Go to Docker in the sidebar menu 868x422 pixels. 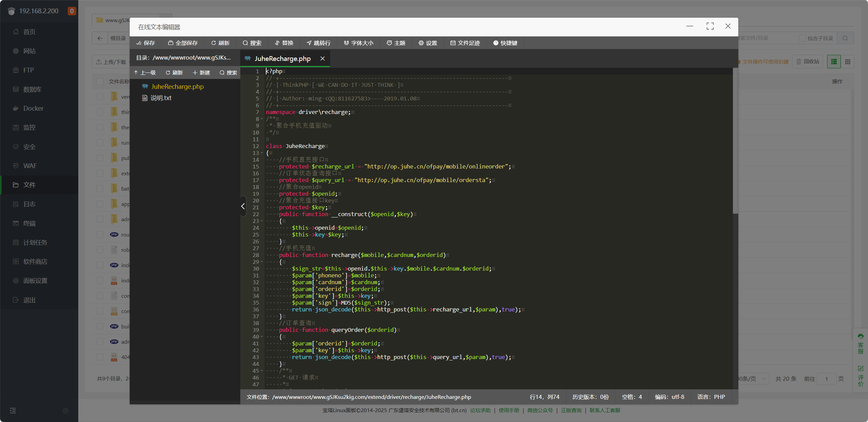click(33, 108)
